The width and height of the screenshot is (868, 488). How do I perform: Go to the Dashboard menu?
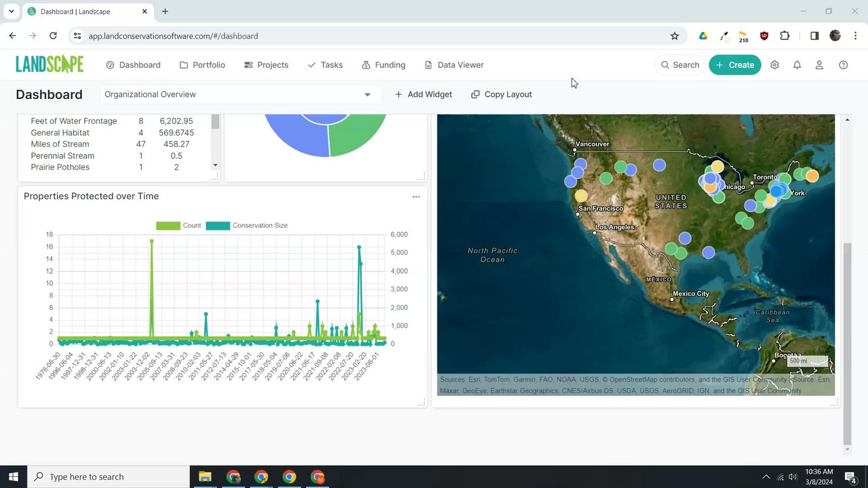click(134, 65)
